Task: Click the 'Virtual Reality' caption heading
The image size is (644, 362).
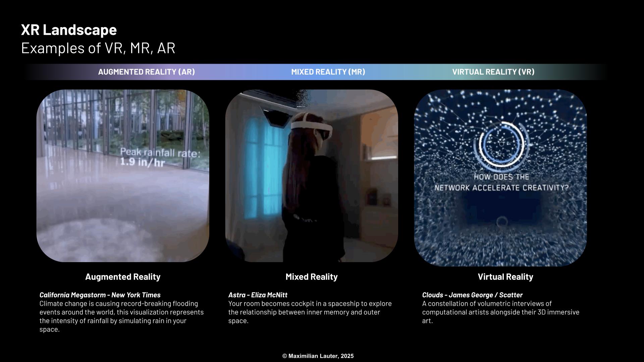Action: click(505, 277)
